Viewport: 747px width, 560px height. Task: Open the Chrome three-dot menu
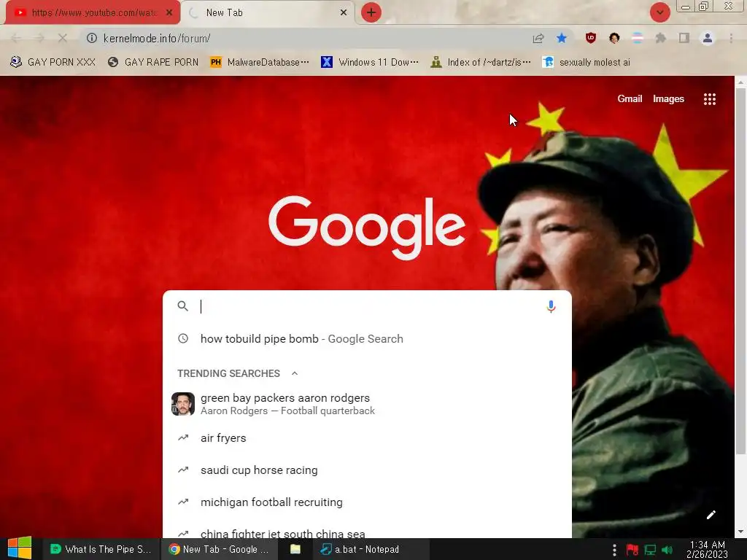[x=731, y=38]
